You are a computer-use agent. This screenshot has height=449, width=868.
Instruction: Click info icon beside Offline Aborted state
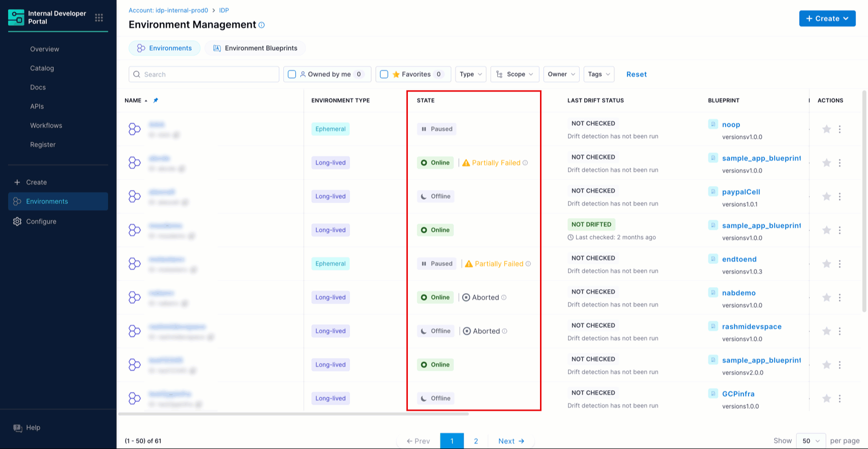tap(505, 331)
